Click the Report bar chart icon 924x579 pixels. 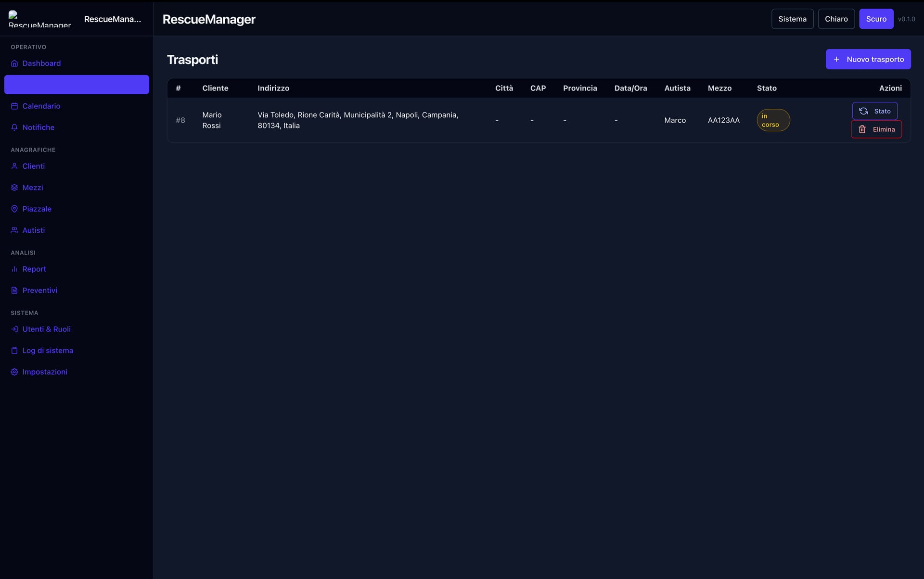14,269
